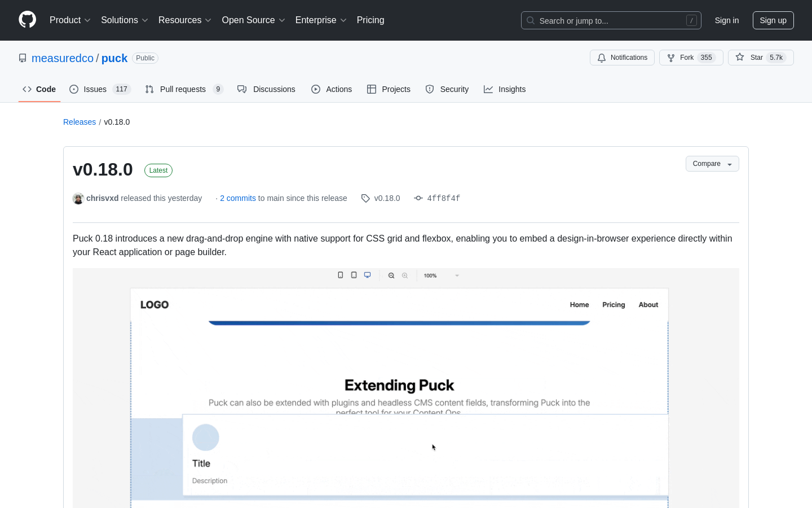Click the v0.18.0 breadcrumb text
Image resolution: width=812 pixels, height=508 pixels.
click(117, 122)
